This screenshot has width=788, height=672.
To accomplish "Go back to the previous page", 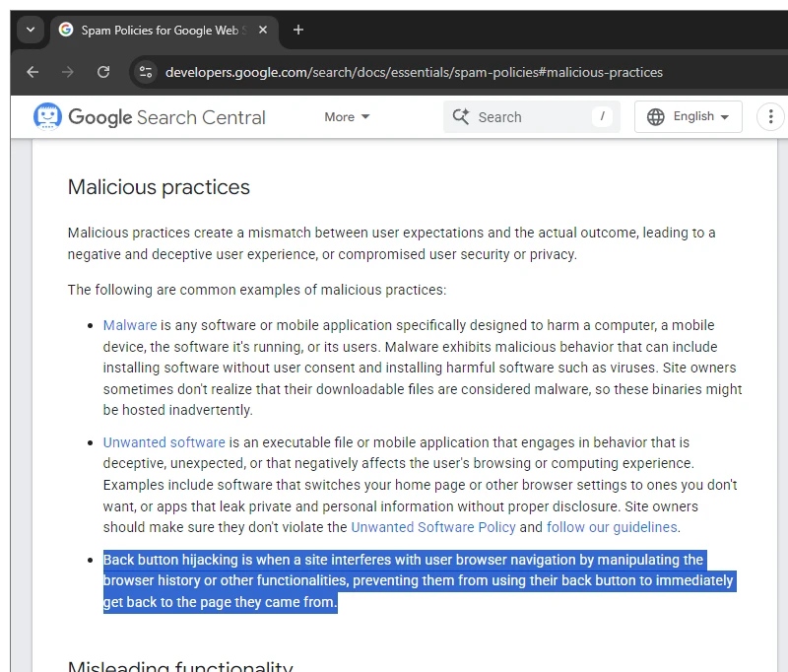I will point(33,72).
